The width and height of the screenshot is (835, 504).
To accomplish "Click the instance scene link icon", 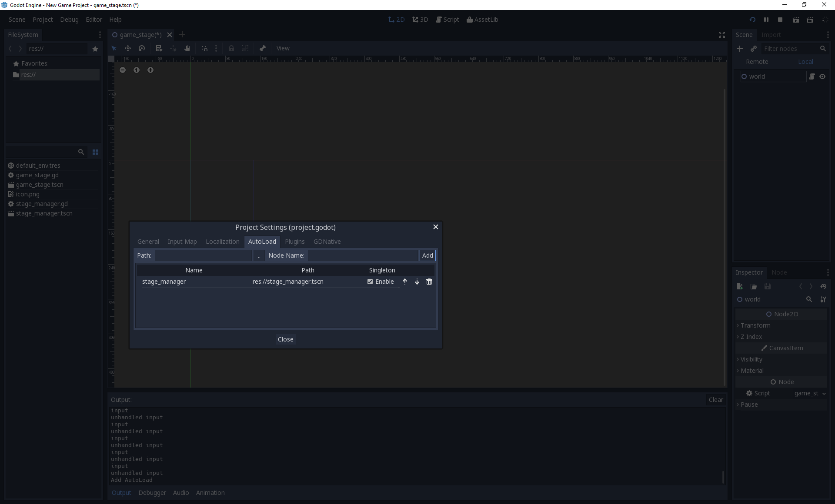I will (x=754, y=49).
